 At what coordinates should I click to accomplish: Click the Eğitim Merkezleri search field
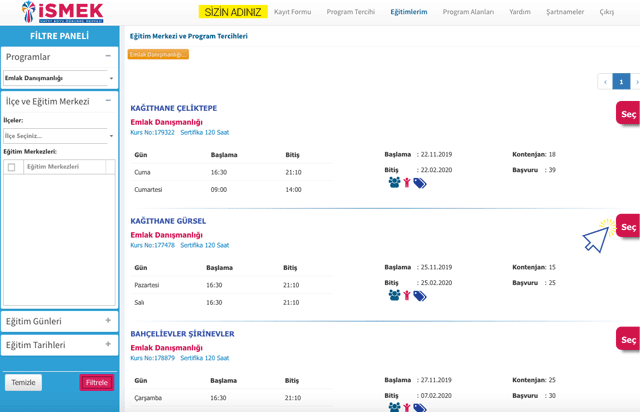pos(64,167)
